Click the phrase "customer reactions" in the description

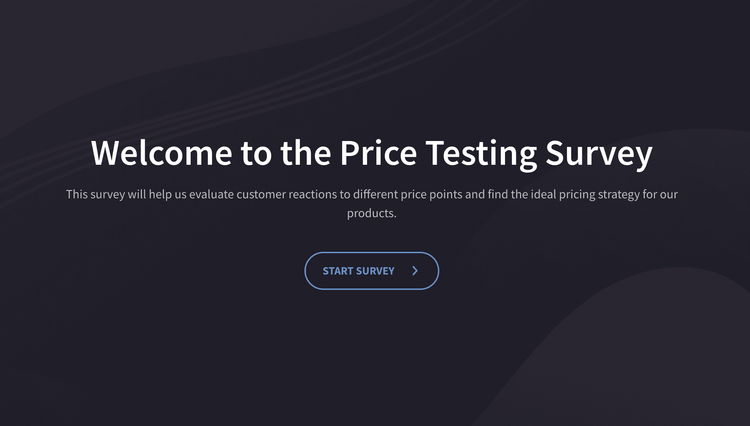pyautogui.click(x=284, y=194)
